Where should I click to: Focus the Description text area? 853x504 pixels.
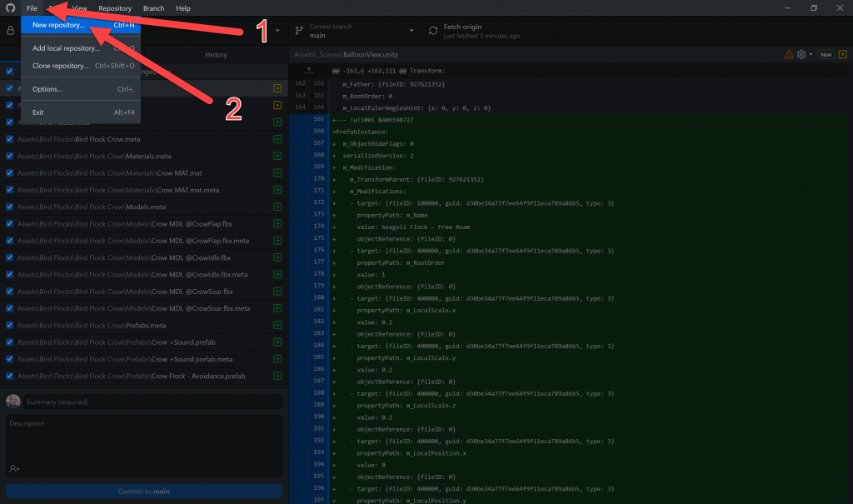pos(144,447)
